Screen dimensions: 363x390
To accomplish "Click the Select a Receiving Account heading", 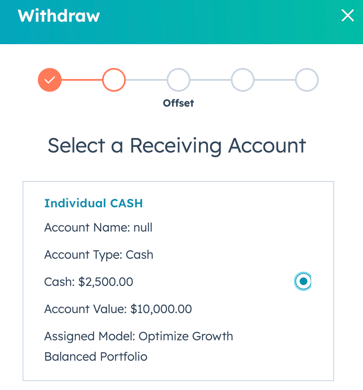I will 177,146.
